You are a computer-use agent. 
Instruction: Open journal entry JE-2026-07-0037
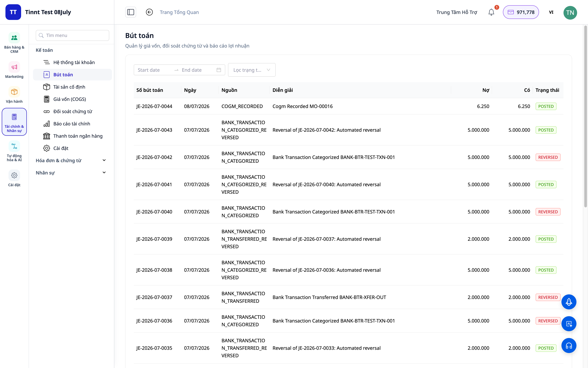click(x=154, y=297)
